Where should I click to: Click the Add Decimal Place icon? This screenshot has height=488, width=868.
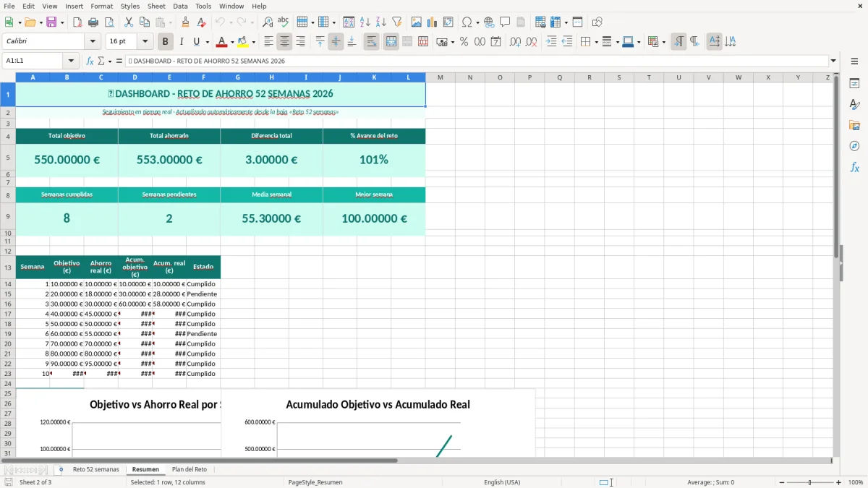516,42
